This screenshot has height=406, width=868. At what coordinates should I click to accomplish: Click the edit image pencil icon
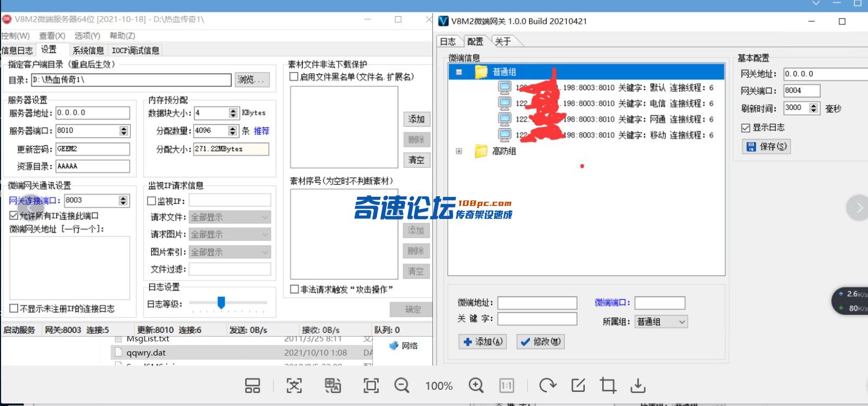pos(578,385)
